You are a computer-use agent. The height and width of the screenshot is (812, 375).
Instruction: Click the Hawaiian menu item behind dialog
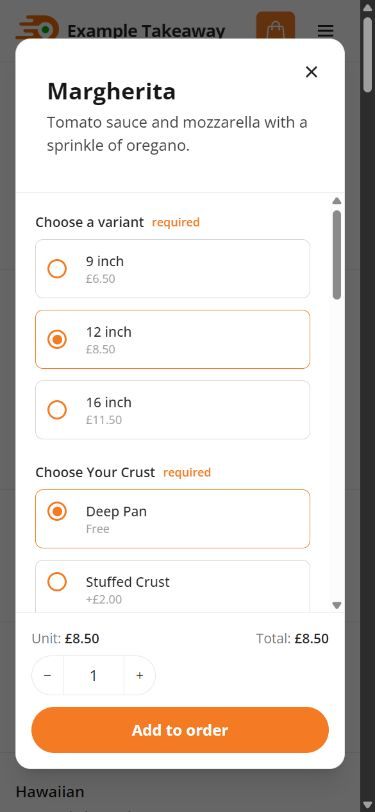(50, 792)
